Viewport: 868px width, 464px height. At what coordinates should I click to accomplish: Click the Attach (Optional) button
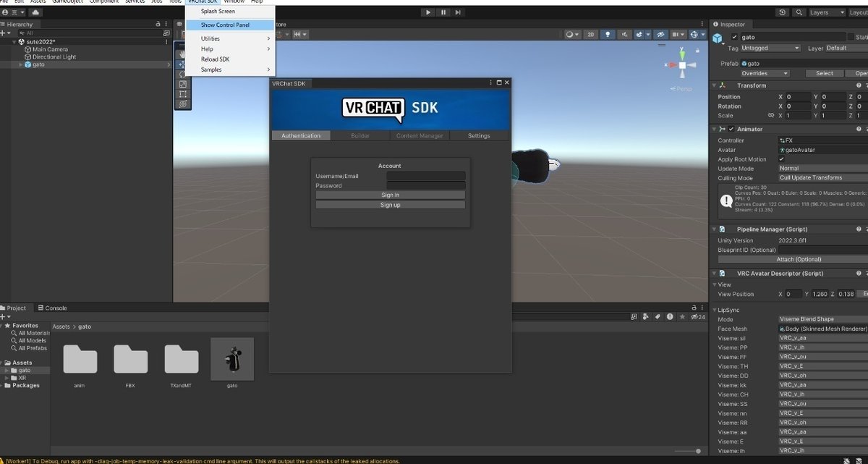click(x=799, y=259)
